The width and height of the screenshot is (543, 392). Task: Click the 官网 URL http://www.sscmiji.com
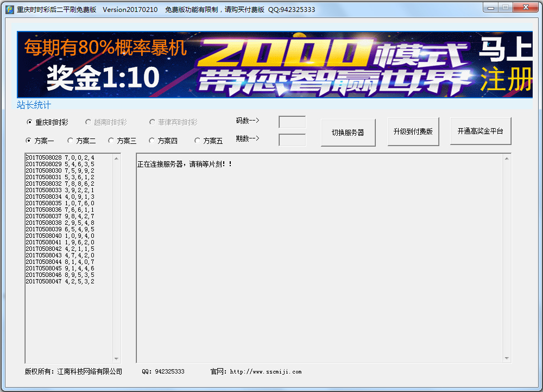[x=266, y=371]
